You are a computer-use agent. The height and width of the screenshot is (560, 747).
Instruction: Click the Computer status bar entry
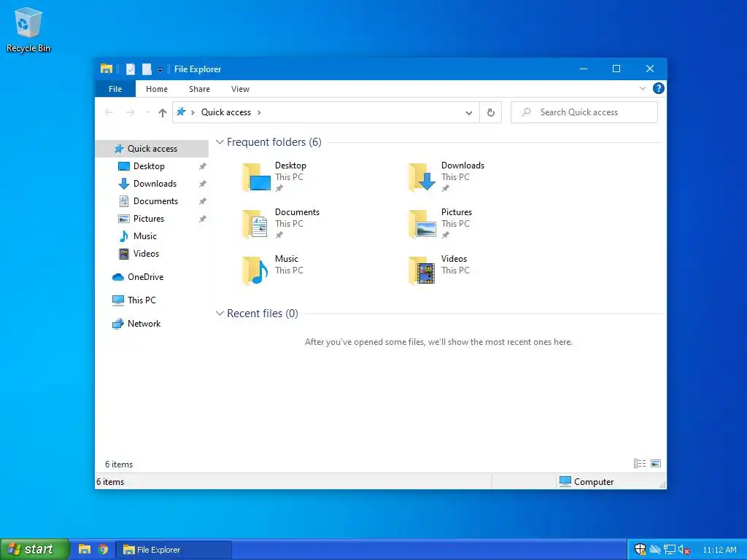pos(587,481)
